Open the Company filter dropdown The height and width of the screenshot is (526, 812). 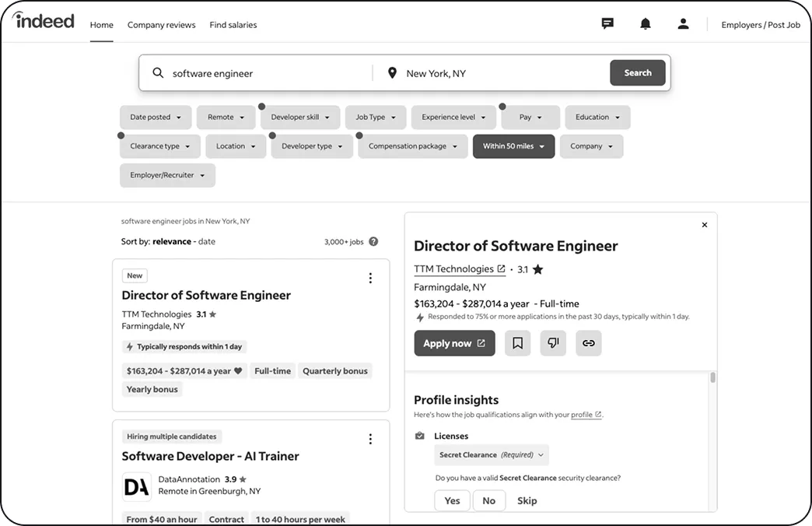(591, 146)
